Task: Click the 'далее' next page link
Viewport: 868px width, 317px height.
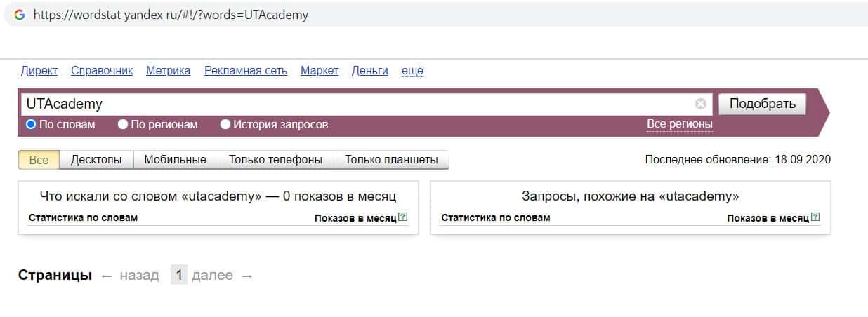Action: [212, 276]
